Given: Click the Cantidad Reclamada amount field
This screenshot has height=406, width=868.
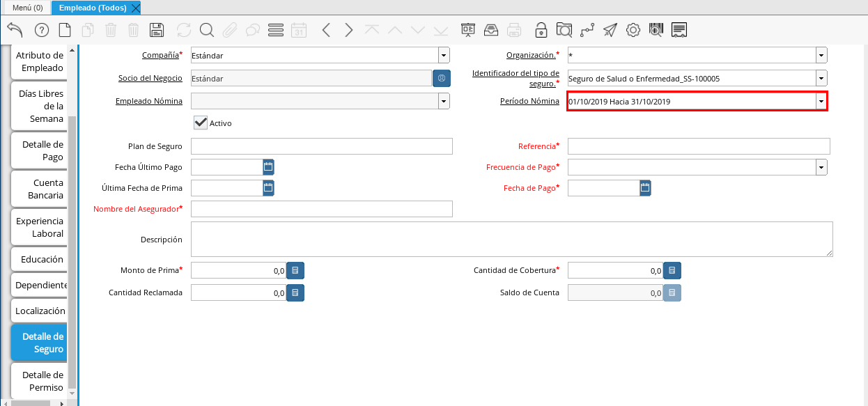Looking at the screenshot, I should pos(238,293).
